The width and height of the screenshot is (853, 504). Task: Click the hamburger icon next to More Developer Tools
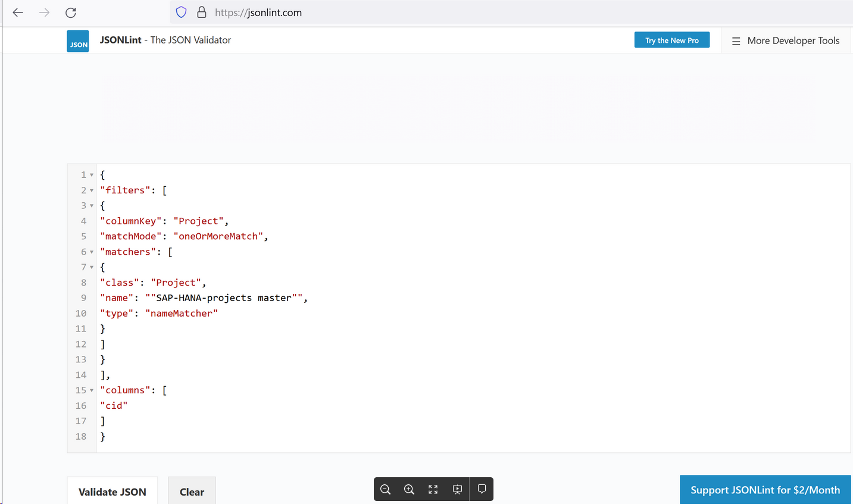(736, 40)
